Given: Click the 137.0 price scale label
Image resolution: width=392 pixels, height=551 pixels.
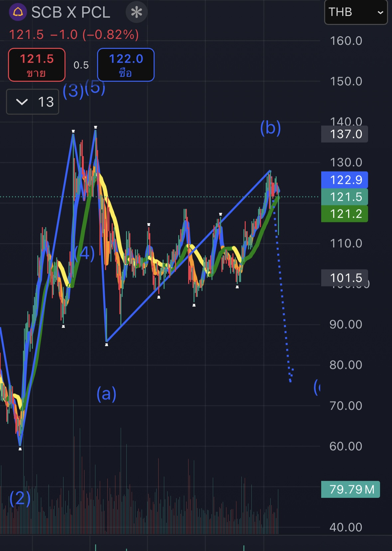Looking at the screenshot, I should click(x=344, y=134).
